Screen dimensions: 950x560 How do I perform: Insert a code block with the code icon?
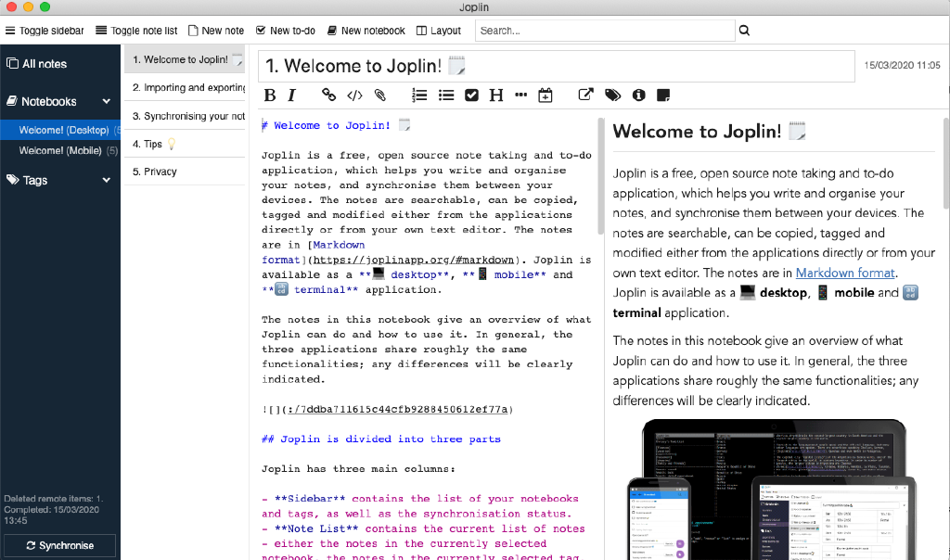click(x=354, y=95)
